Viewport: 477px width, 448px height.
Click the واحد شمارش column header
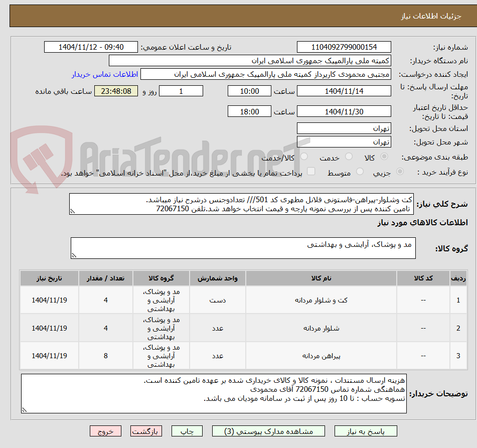coord(218,278)
